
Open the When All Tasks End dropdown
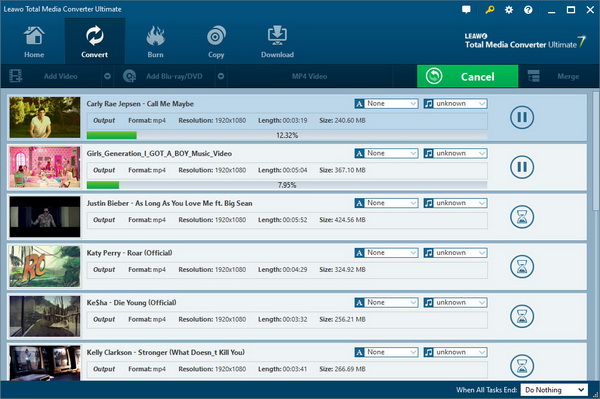click(554, 390)
